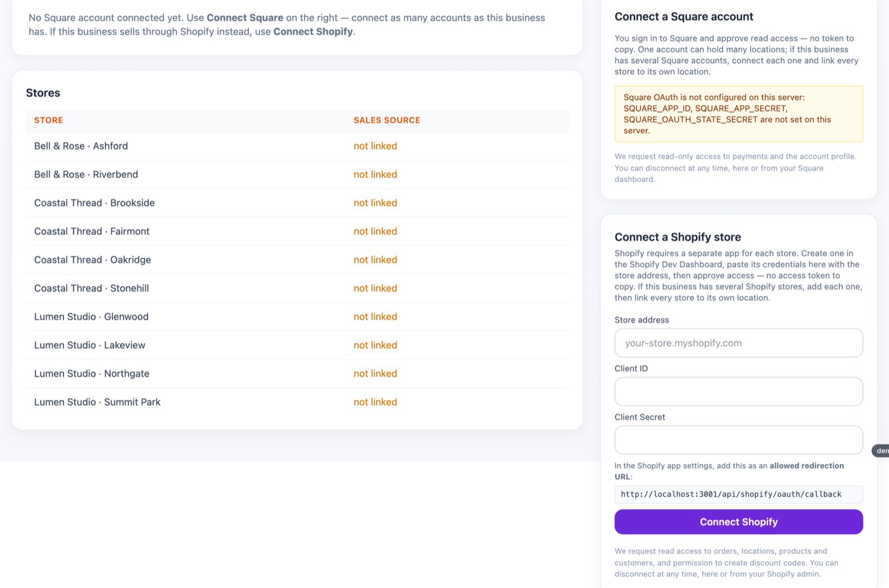Click the Square OAuth not configured warning
The width and height of the screenshot is (889, 588).
pos(738,114)
